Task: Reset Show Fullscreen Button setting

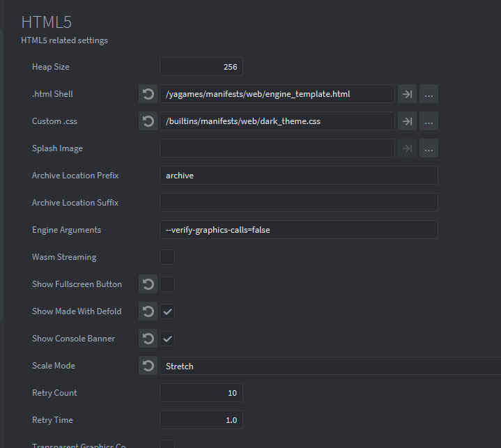Action: 148,284
